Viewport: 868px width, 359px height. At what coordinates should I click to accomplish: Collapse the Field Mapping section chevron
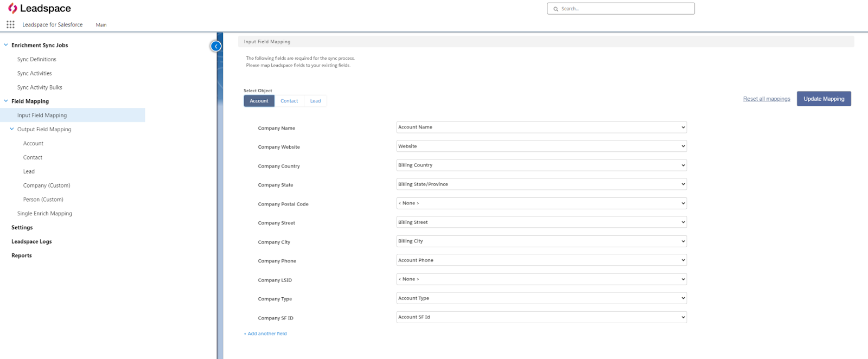click(x=6, y=101)
